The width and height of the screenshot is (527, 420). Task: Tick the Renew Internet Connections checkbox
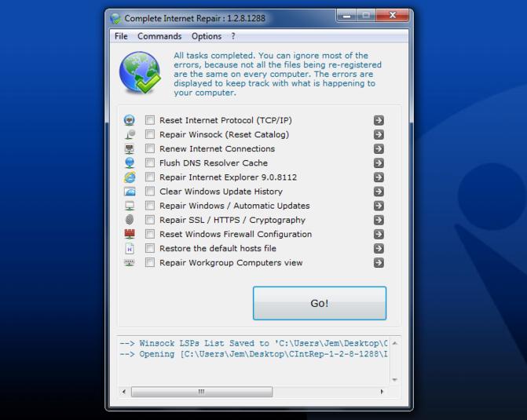click(x=150, y=148)
